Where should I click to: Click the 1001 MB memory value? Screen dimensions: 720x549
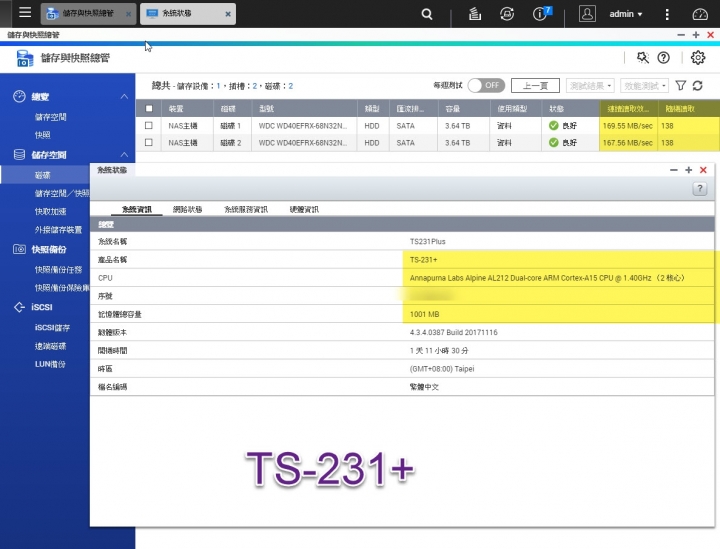point(424,314)
